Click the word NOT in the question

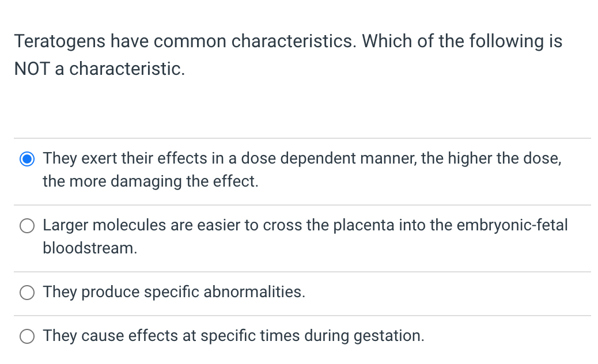32,69
